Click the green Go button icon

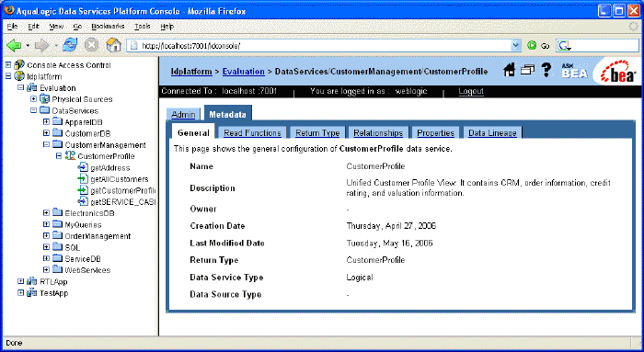[x=532, y=46]
